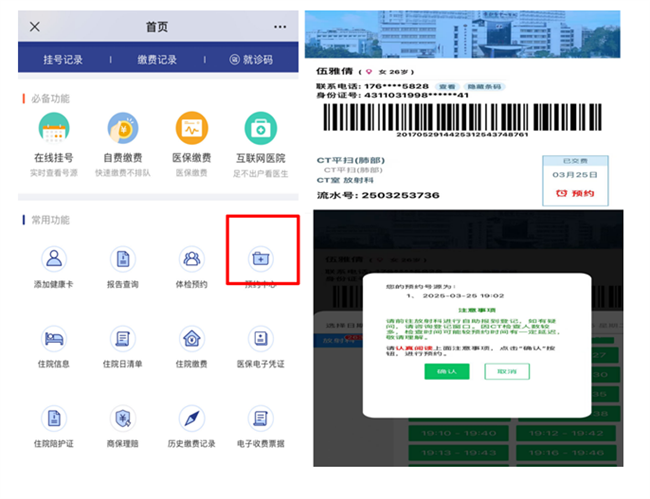Switch to 挂号记录 tab

pos(64,60)
